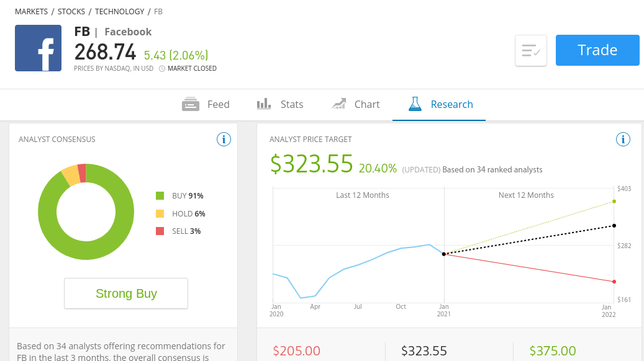Screen dimensions: 644x361
Task: Click the yellow HOLD legend swatch
Action: [x=160, y=214]
